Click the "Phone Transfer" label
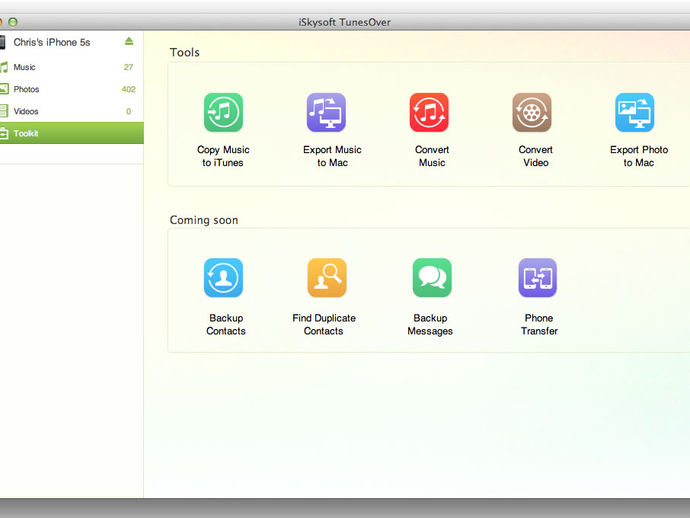The height and width of the screenshot is (518, 690). 539,324
